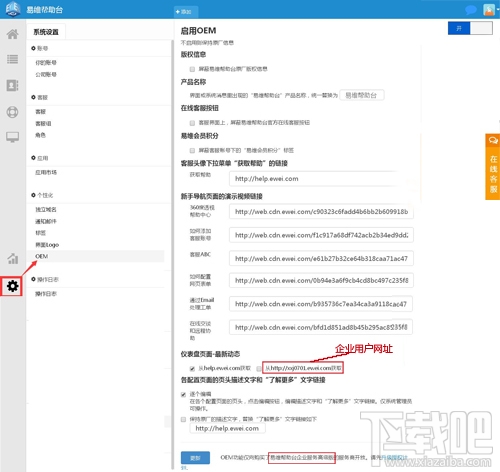Open the user avatar menu in the header
Screen dimensions: 500x472
[489, 9]
